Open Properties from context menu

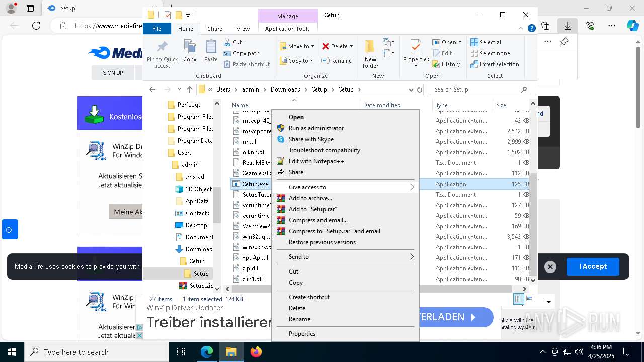(345, 334)
